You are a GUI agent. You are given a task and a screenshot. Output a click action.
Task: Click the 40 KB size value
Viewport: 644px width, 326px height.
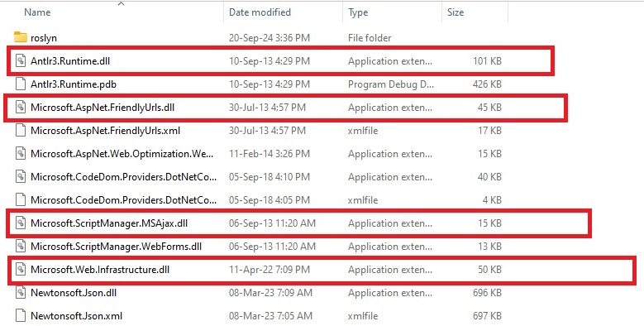[489, 177]
